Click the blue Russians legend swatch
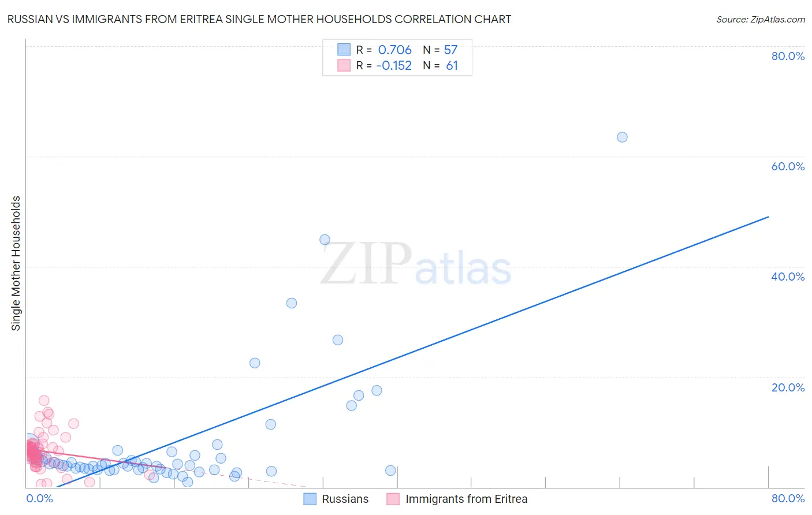Image resolution: width=812 pixels, height=515 pixels. tap(310, 499)
